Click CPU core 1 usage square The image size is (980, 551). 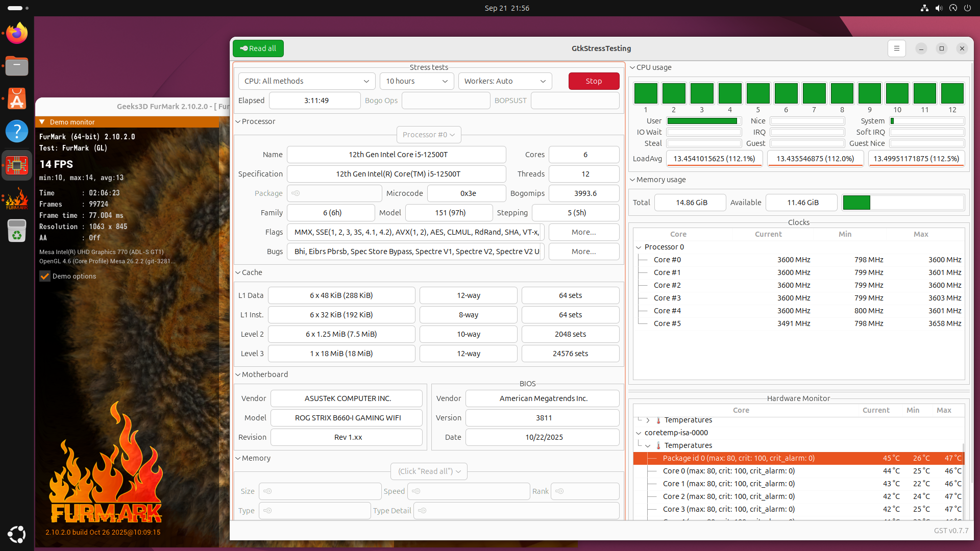pyautogui.click(x=646, y=93)
